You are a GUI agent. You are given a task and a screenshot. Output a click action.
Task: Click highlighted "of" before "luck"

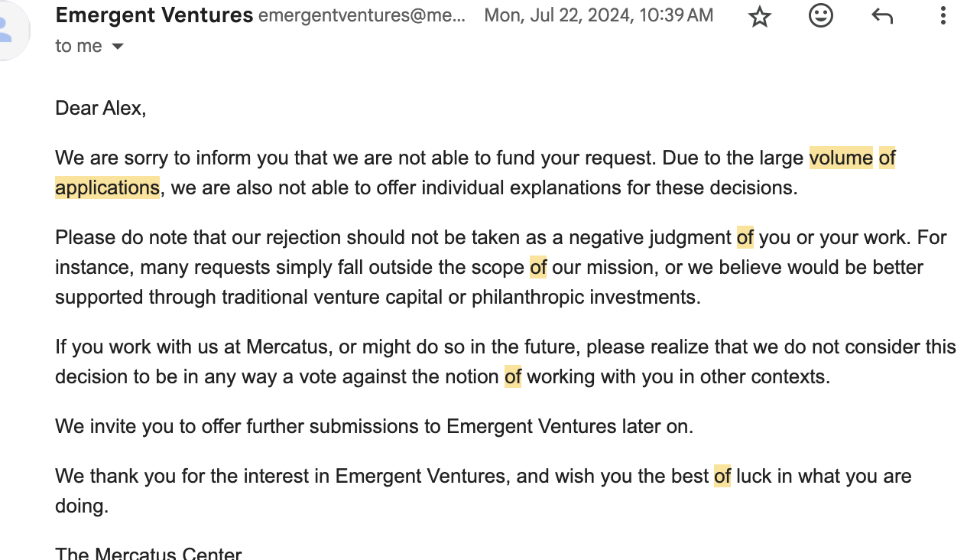pos(722,477)
